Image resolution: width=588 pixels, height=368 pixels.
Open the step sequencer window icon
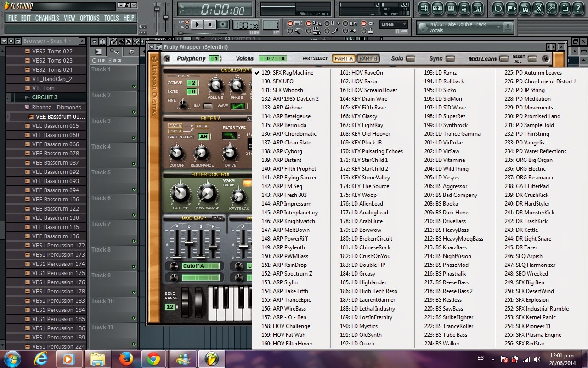click(438, 8)
